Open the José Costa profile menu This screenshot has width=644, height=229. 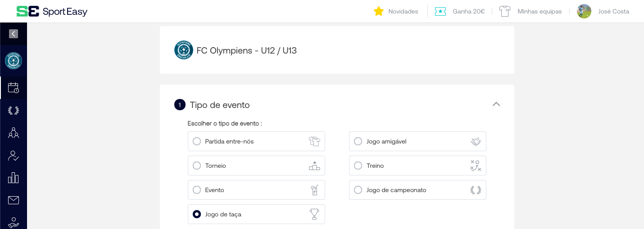pyautogui.click(x=613, y=11)
